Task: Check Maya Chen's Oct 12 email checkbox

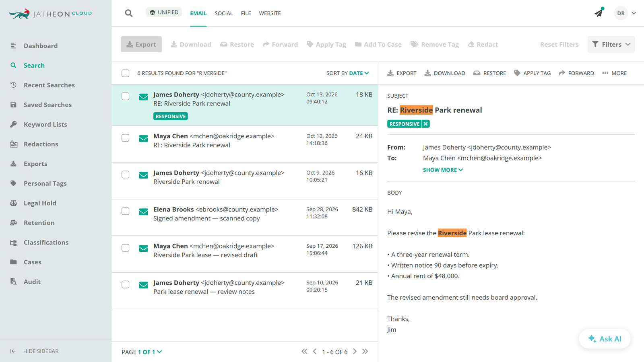Action: pos(126,138)
